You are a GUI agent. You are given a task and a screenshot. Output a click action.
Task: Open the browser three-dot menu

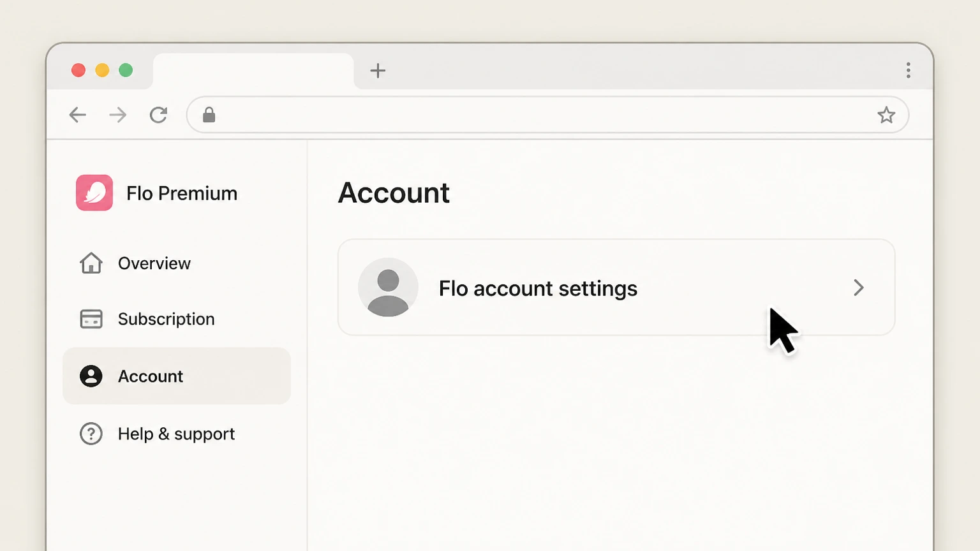coord(908,70)
